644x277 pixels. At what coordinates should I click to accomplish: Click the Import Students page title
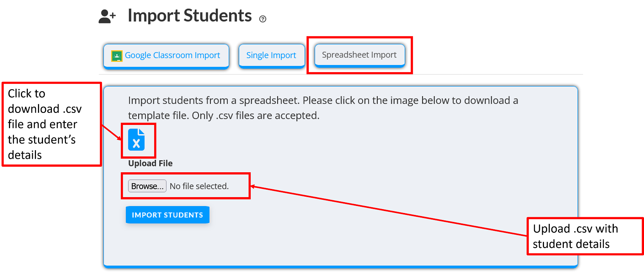(x=189, y=16)
